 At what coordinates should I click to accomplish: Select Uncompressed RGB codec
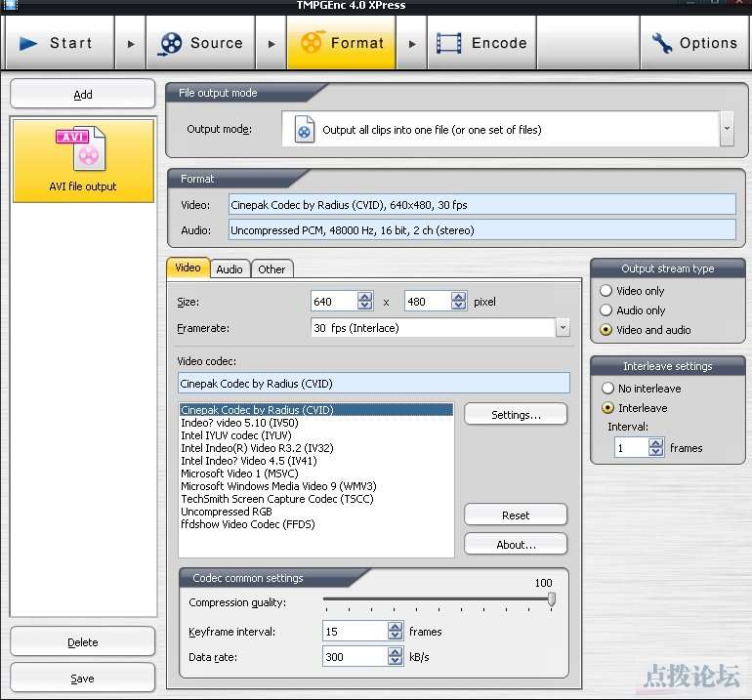point(316,512)
